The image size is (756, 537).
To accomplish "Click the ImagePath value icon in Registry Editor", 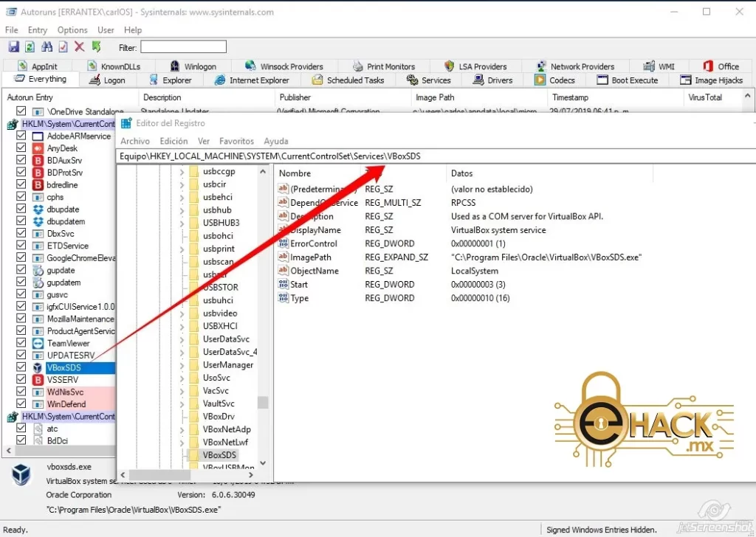I will (x=283, y=257).
